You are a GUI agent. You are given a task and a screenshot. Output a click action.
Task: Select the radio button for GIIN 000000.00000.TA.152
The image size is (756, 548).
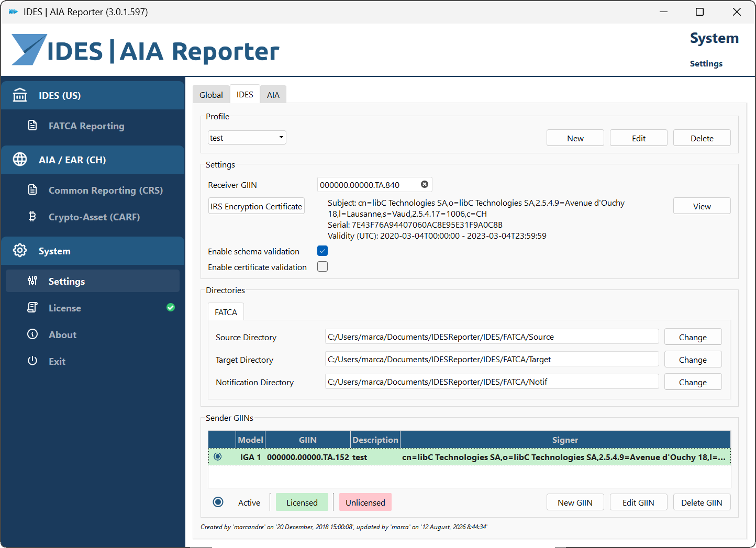click(218, 457)
